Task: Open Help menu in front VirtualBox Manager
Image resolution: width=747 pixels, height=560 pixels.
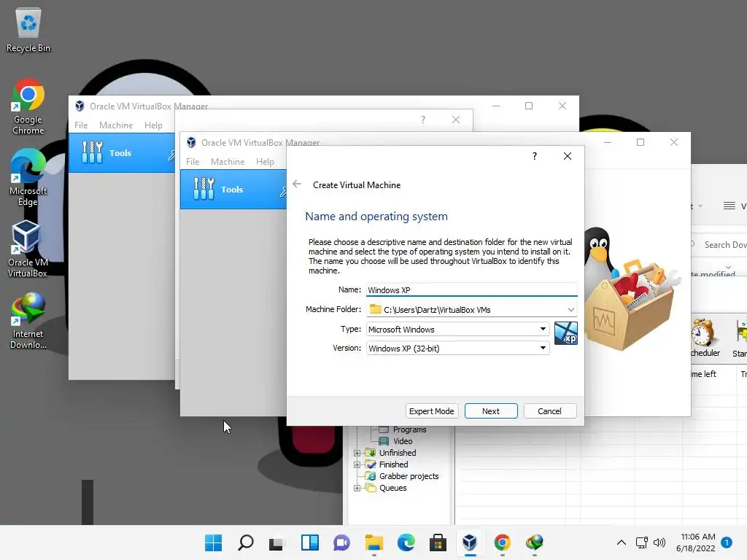Action: coord(265,161)
